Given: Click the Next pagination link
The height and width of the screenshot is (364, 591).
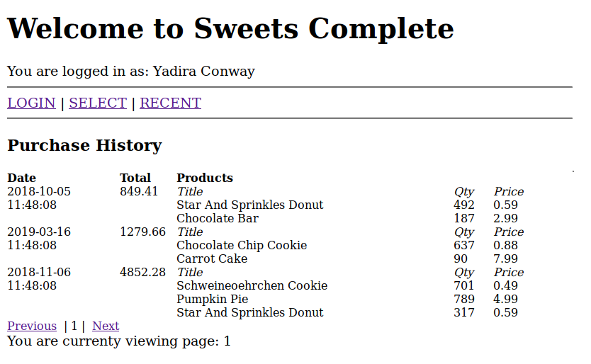Looking at the screenshot, I should 106,326.
